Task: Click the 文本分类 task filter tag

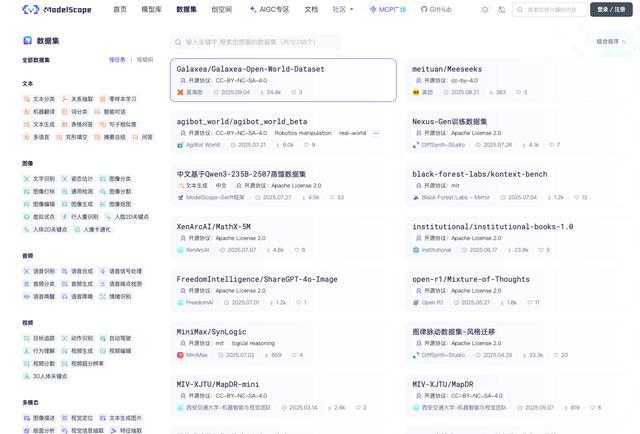Action: tap(40, 99)
